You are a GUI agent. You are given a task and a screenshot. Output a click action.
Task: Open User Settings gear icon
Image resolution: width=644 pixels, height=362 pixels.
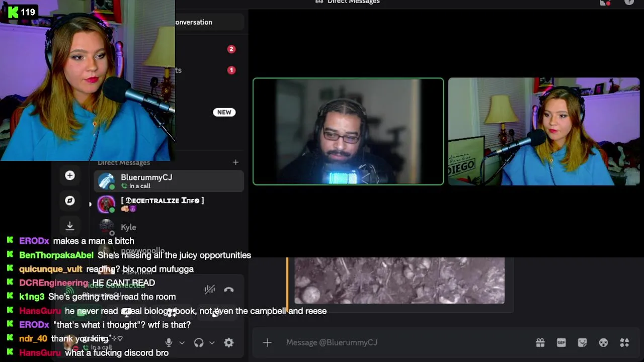[229, 342]
